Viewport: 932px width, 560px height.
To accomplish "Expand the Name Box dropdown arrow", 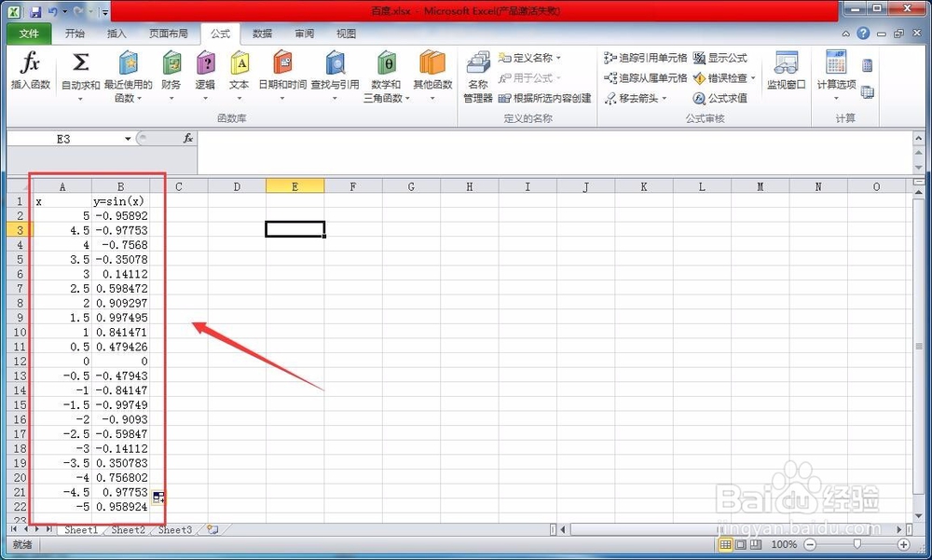I will click(127, 139).
